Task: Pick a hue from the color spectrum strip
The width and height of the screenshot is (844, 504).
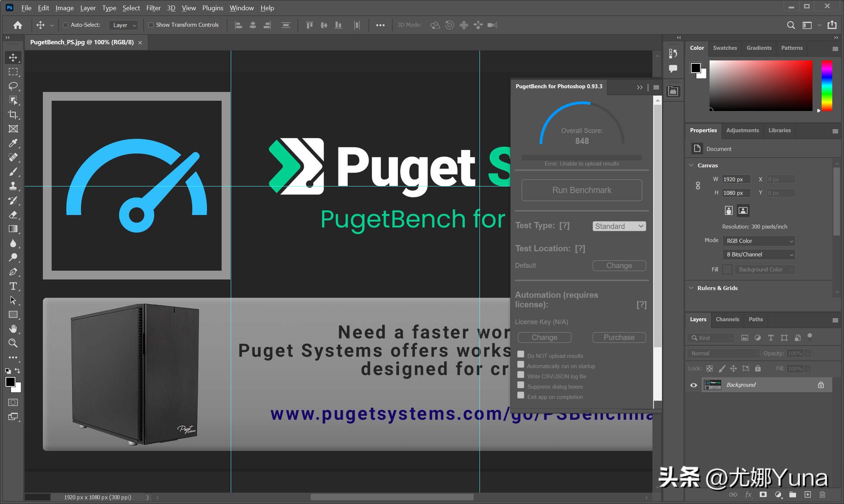Action: 826,85
